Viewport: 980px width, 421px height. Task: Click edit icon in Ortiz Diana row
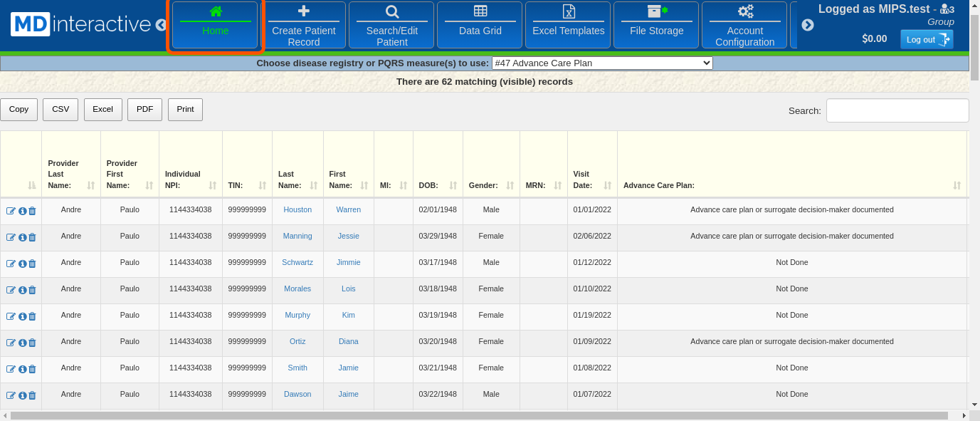click(x=11, y=343)
